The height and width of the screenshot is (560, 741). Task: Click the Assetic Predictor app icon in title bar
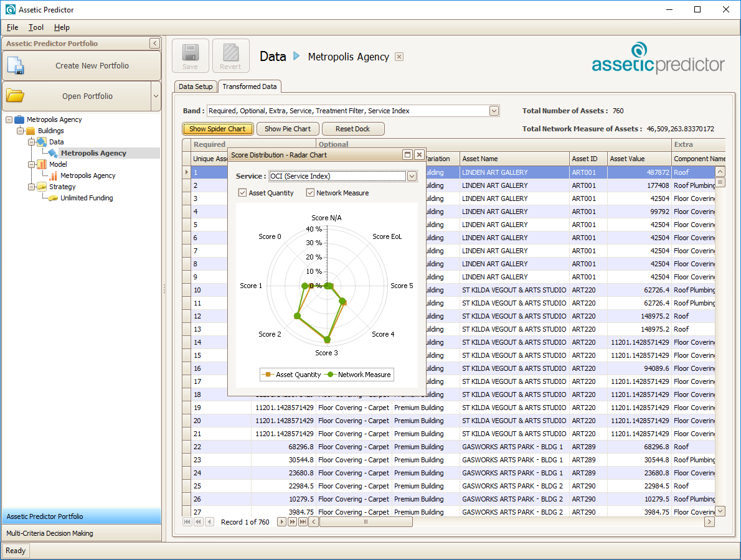click(11, 9)
